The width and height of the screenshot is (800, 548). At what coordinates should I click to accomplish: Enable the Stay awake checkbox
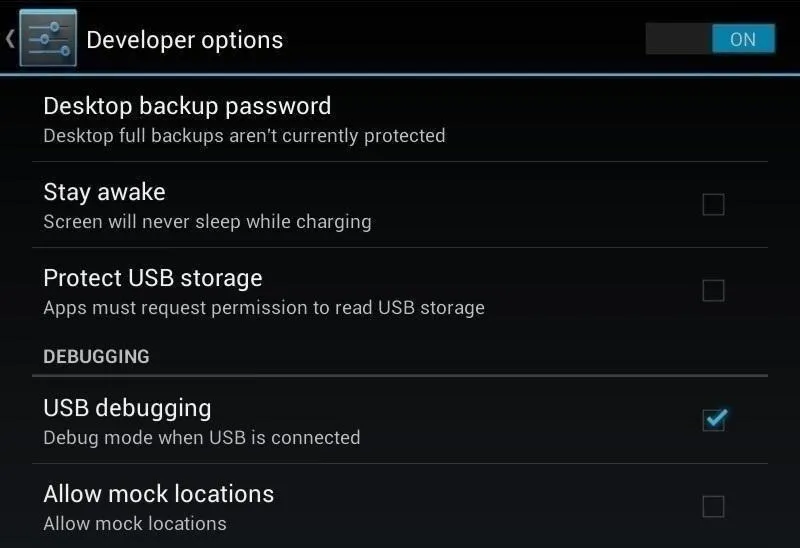(x=713, y=205)
